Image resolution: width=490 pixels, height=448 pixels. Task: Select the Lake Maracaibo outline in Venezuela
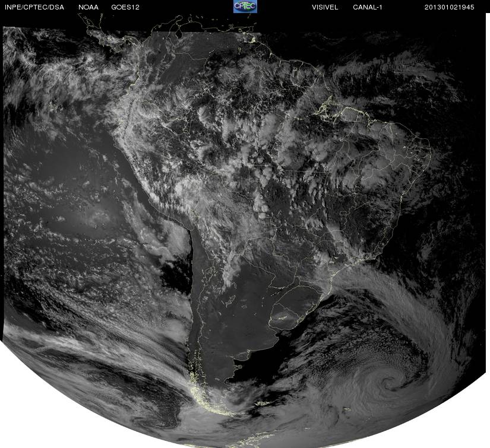click(x=178, y=33)
